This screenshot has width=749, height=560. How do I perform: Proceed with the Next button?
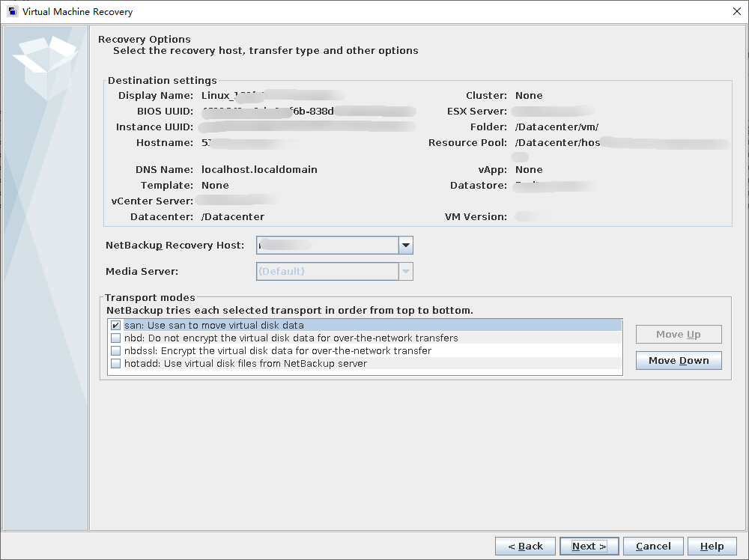click(x=589, y=547)
